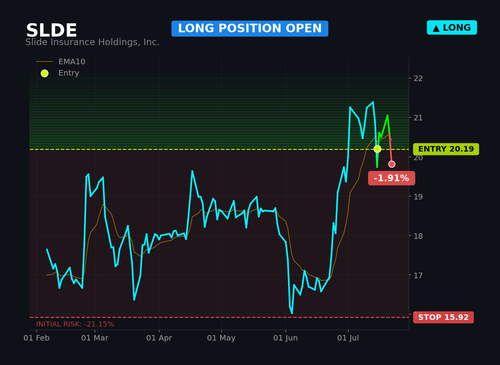This screenshot has height=365, width=500.
Task: Click the 01 Mar date axis label
Action: click(95, 338)
